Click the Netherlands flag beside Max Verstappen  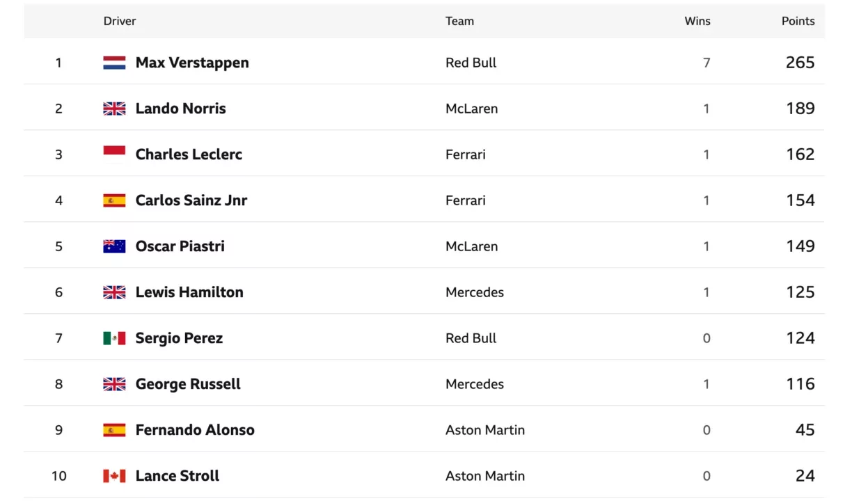coord(114,63)
